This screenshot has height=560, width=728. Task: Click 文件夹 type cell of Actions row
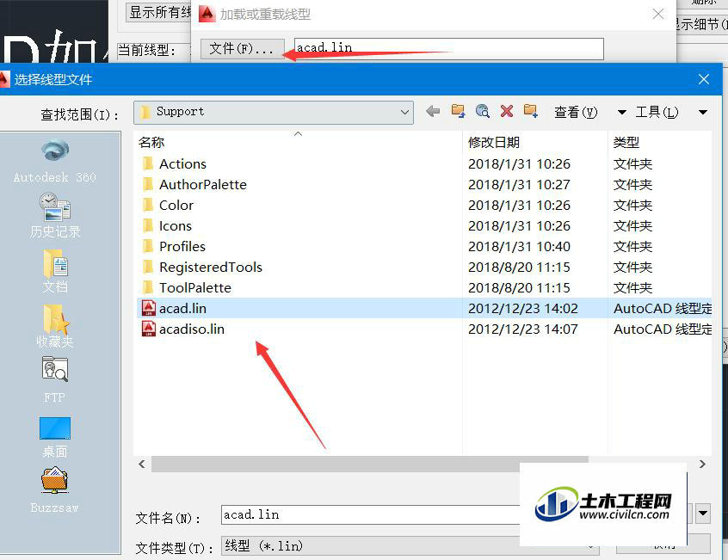632,163
